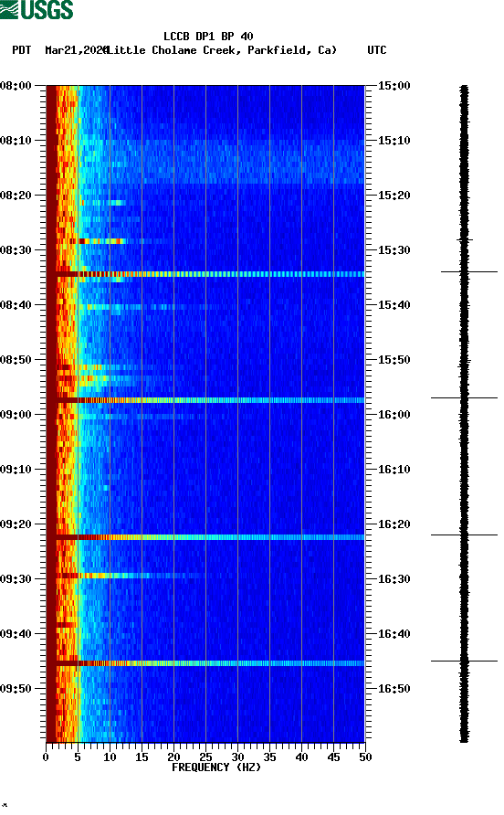Click the 09:40 PDT time label
The width and height of the screenshot is (504, 815).
click(16, 634)
